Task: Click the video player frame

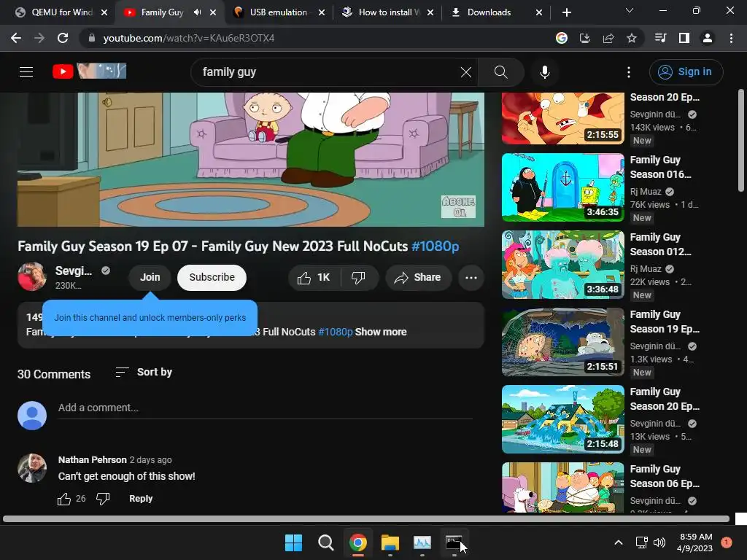Action: coord(251,160)
